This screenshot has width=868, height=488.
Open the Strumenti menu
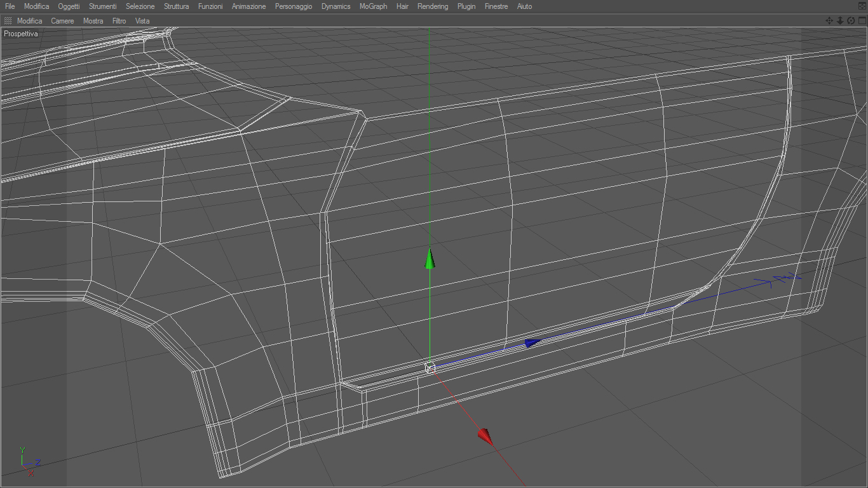pos(103,6)
